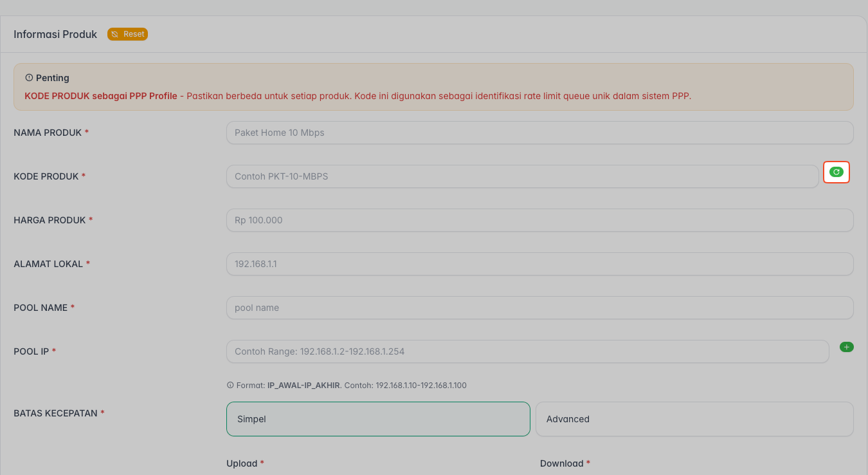Click the warning icon in the red notice banner
This screenshot has width=868, height=475.
point(28,77)
